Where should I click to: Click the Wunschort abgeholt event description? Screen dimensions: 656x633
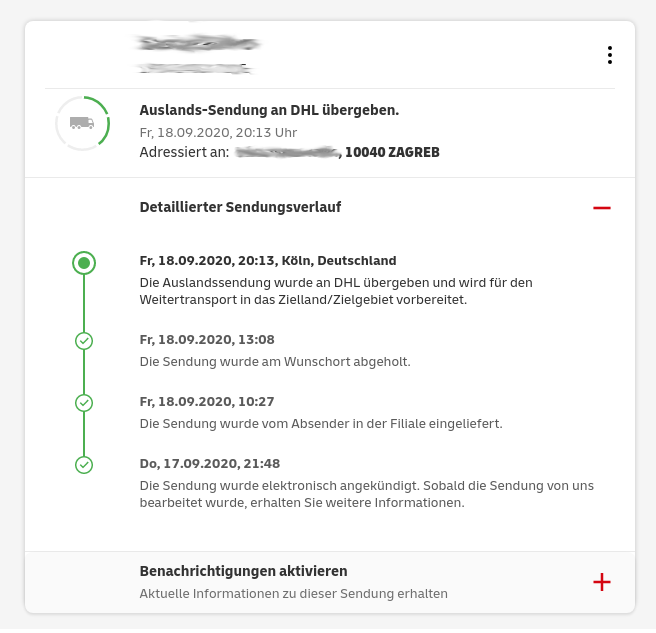coord(275,361)
